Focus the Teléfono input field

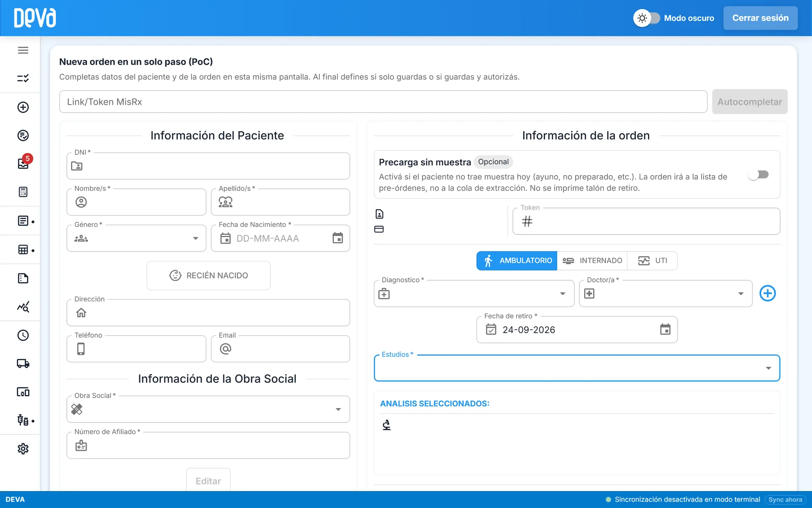point(136,349)
